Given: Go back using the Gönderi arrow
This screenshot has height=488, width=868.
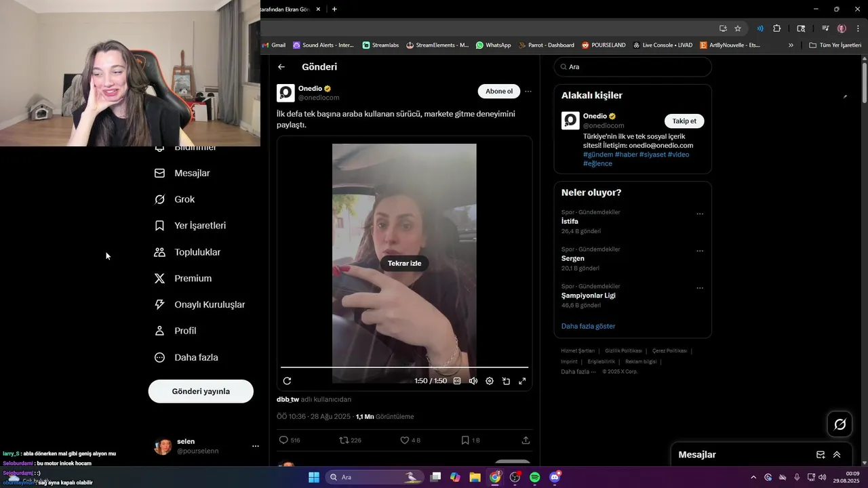Looking at the screenshot, I should click(x=281, y=67).
